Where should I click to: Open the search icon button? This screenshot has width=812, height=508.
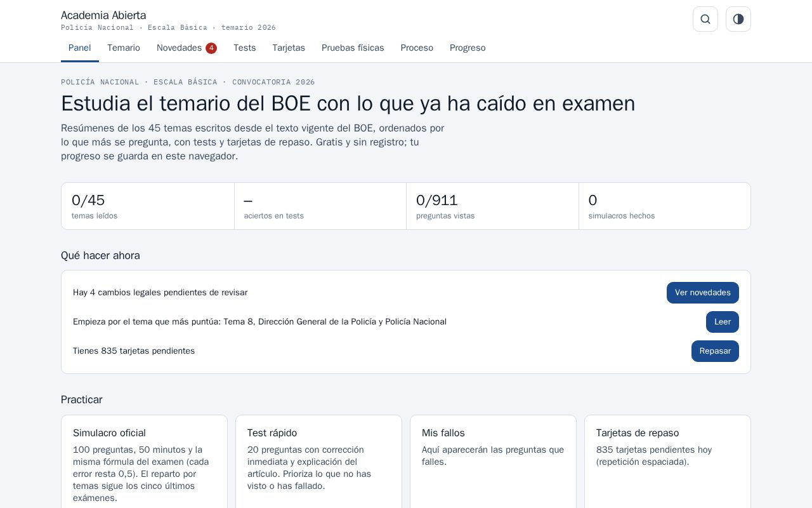pyautogui.click(x=705, y=19)
